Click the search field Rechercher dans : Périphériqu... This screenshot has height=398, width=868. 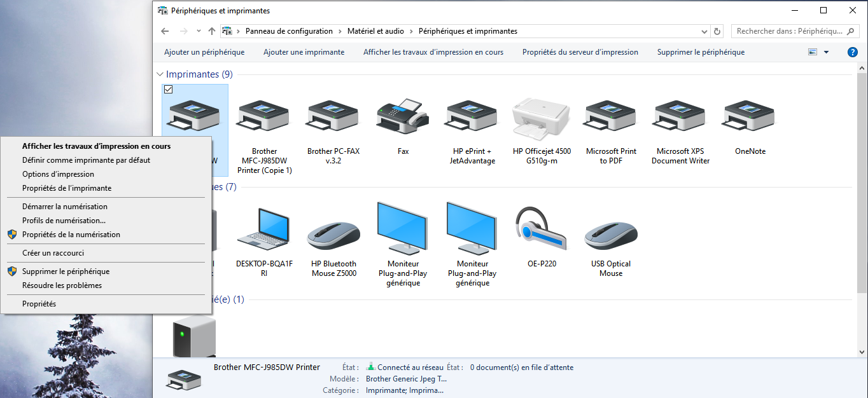pyautogui.click(x=789, y=31)
